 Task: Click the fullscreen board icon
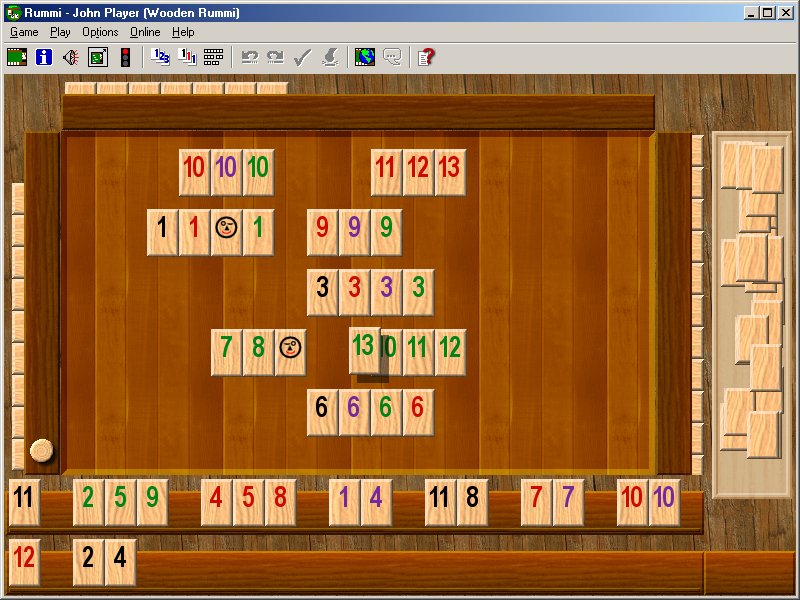pyautogui.click(x=98, y=57)
